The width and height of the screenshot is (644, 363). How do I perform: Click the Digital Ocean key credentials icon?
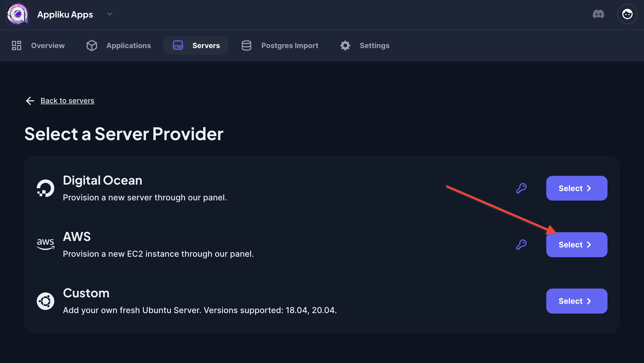521,188
